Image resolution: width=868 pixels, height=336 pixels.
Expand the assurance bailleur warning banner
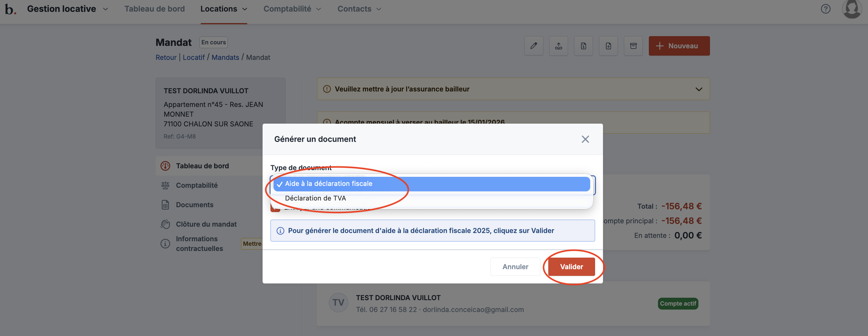[698, 89]
